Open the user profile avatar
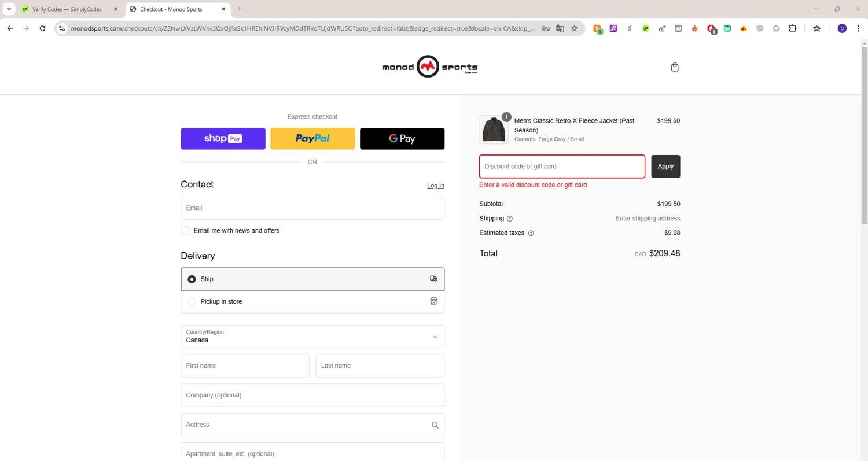 842,28
